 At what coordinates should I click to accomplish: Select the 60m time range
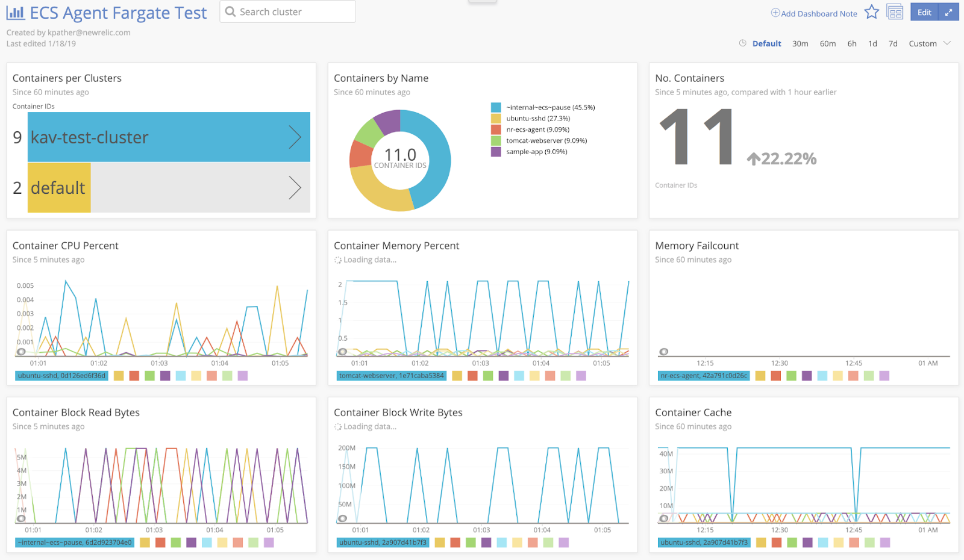click(x=828, y=43)
